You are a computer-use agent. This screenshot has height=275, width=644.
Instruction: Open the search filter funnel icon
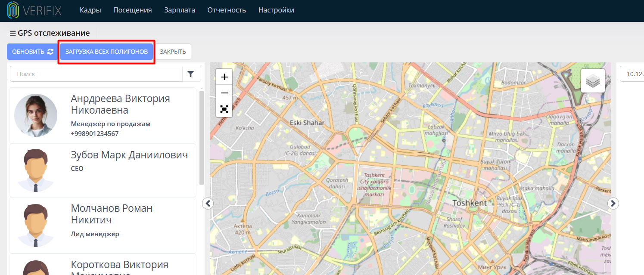[x=191, y=74]
